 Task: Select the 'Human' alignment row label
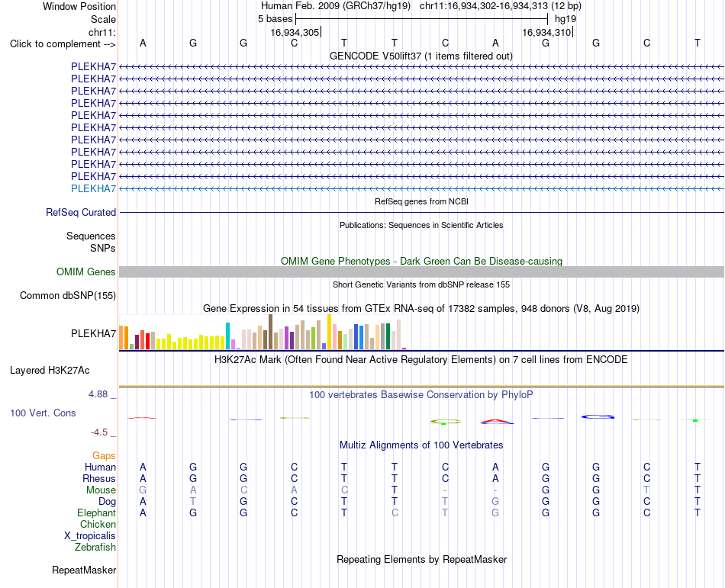click(100, 467)
